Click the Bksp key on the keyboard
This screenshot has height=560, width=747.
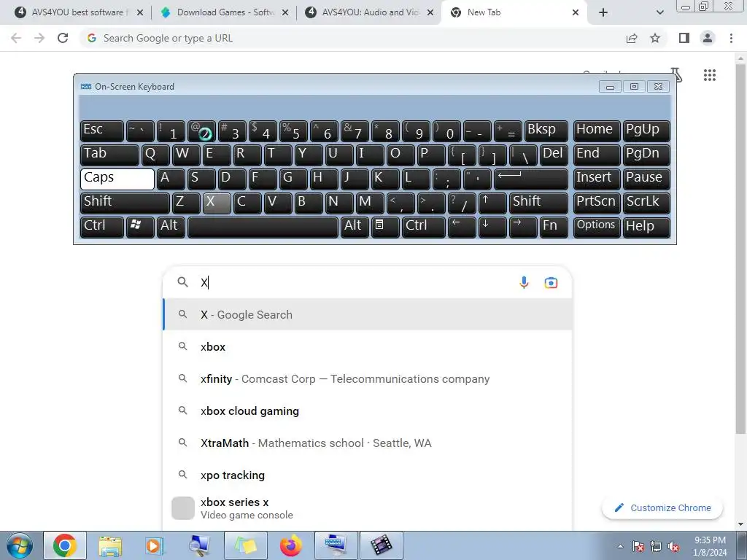pyautogui.click(x=546, y=131)
